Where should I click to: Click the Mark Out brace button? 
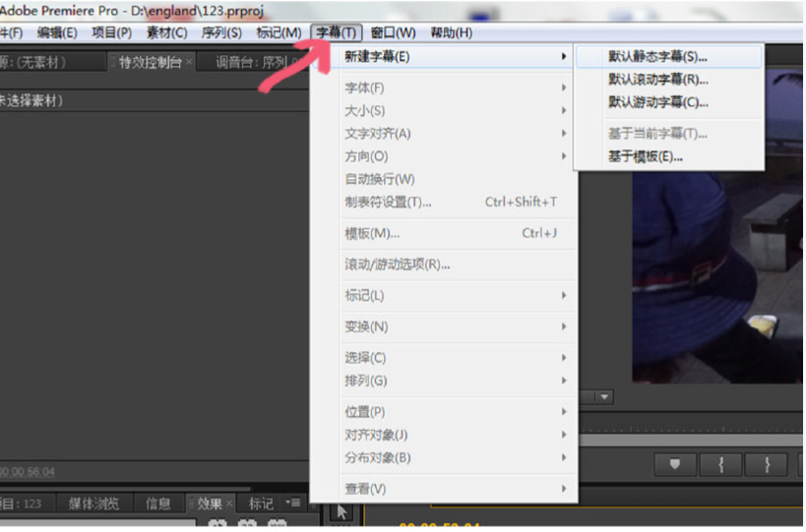click(x=767, y=465)
